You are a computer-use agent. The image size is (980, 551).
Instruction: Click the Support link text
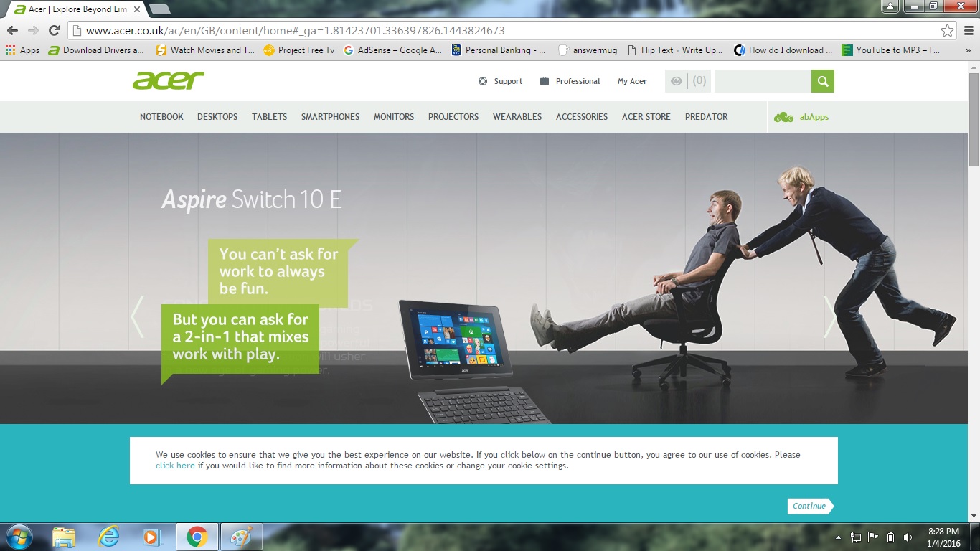pyautogui.click(x=508, y=82)
